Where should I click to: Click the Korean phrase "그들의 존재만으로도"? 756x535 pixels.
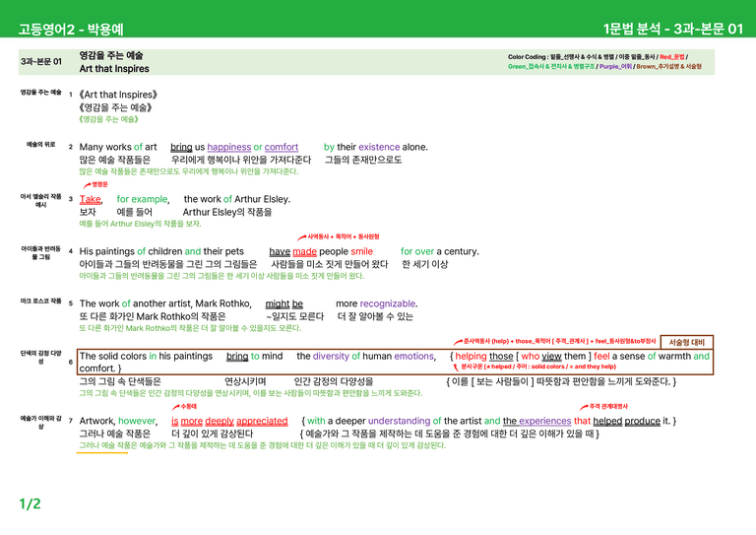click(363, 160)
